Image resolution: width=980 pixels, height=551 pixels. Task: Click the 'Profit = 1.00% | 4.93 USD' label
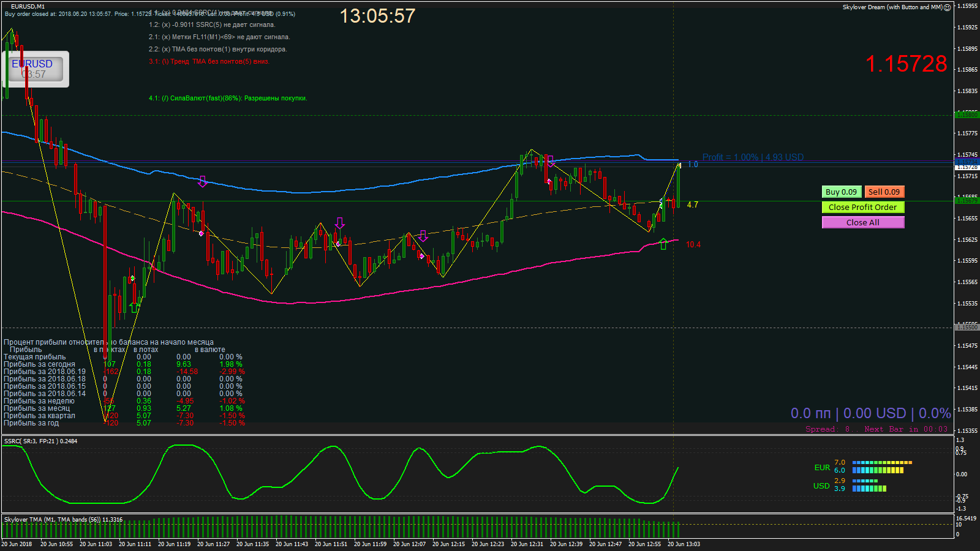pos(753,157)
